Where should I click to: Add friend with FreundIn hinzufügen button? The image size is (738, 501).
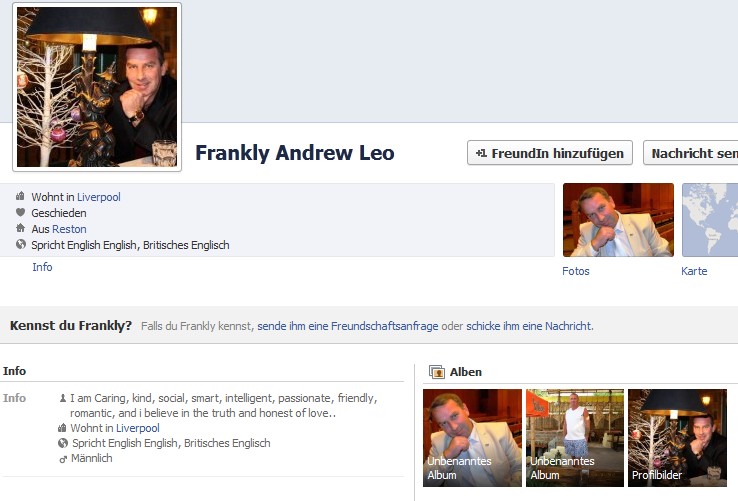point(550,153)
